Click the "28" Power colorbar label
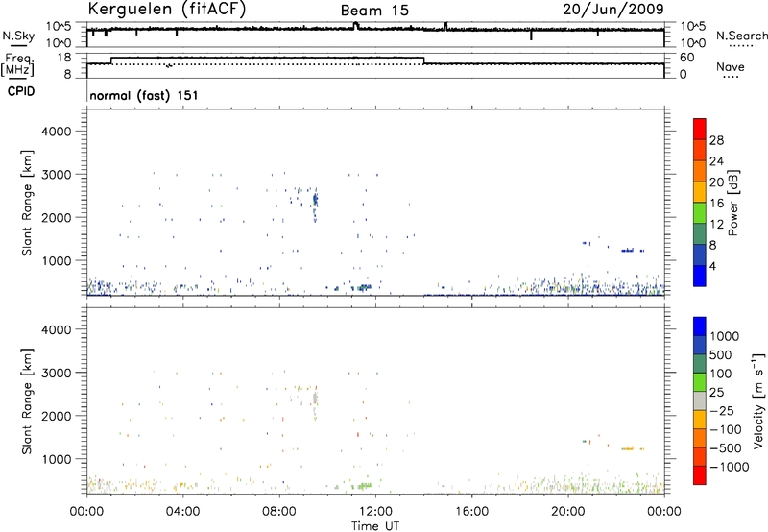Viewport: 768px width, 532px height. [x=716, y=140]
